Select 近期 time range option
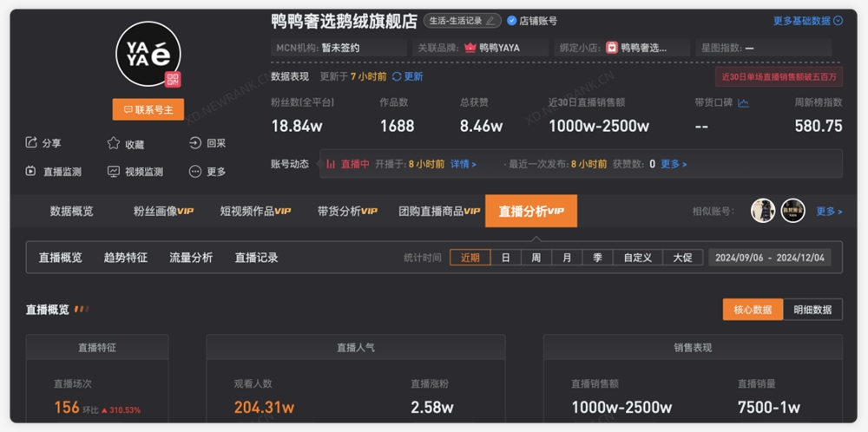Screen dimensions: 868x432 470,258
